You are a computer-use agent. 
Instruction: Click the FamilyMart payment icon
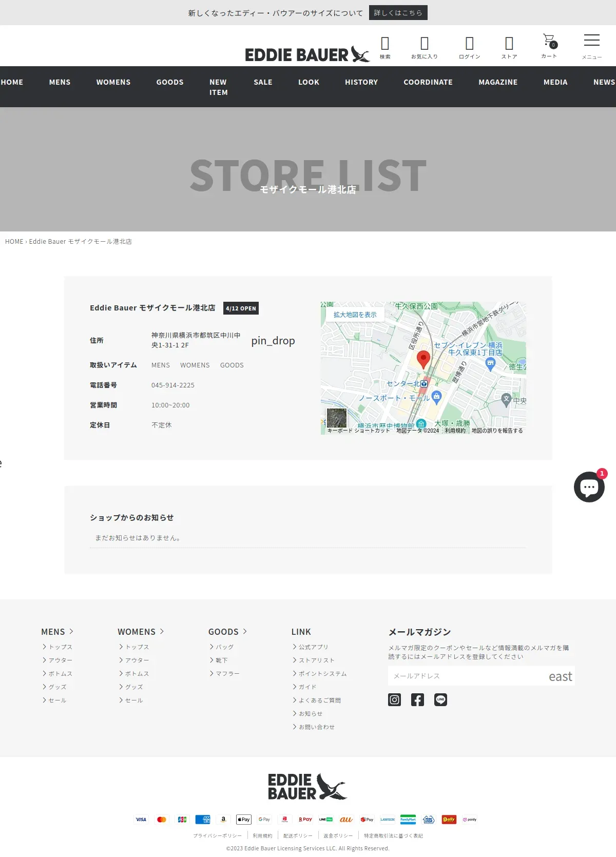[x=408, y=820]
